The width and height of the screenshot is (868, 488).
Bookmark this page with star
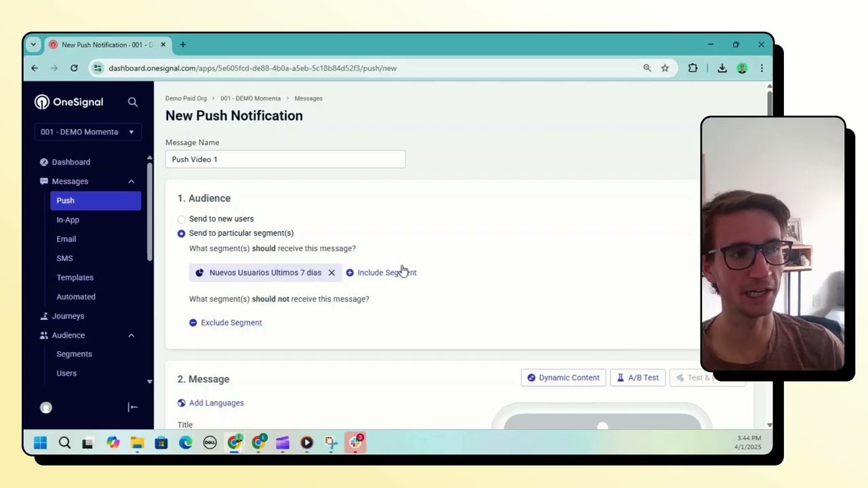665,68
